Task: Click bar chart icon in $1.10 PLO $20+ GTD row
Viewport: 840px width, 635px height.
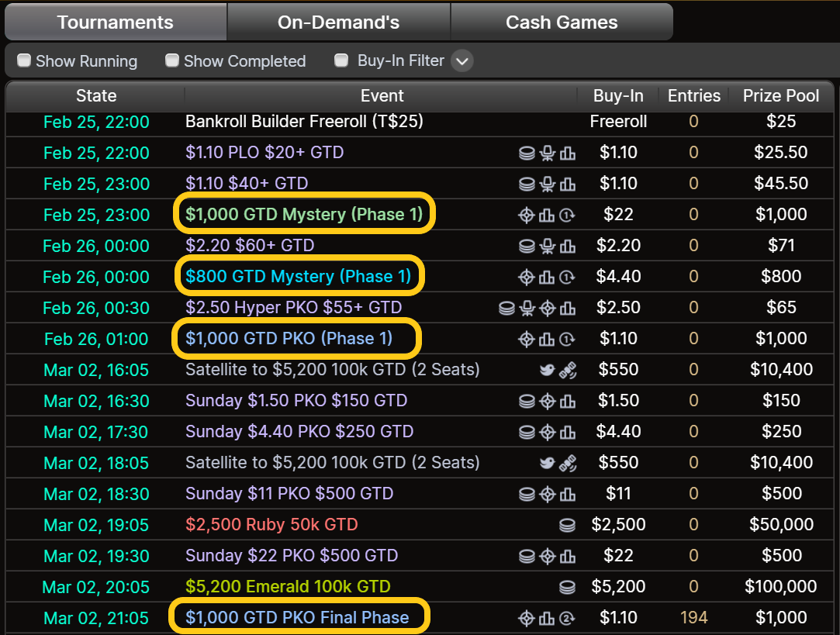Action: [x=567, y=154]
